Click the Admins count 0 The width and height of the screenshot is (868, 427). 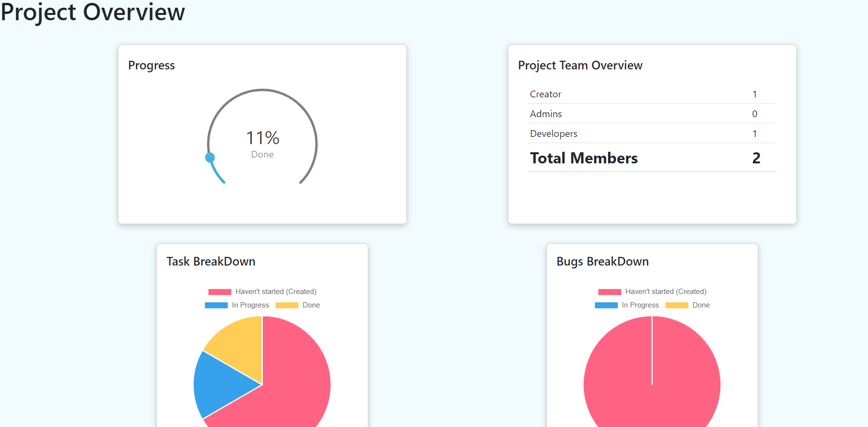(x=755, y=114)
